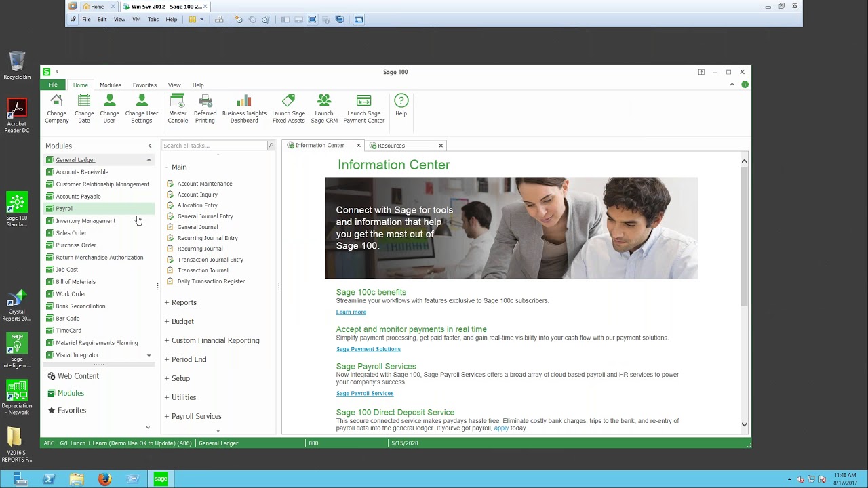Viewport: 868px width, 488px height.
Task: Click the apply link for Direct Deposit
Action: (x=501, y=428)
